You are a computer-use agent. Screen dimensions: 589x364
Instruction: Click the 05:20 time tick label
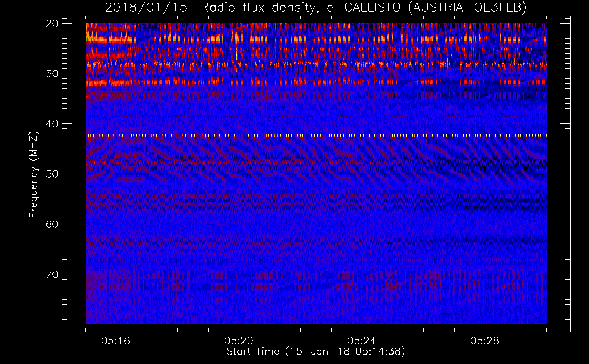click(x=239, y=341)
